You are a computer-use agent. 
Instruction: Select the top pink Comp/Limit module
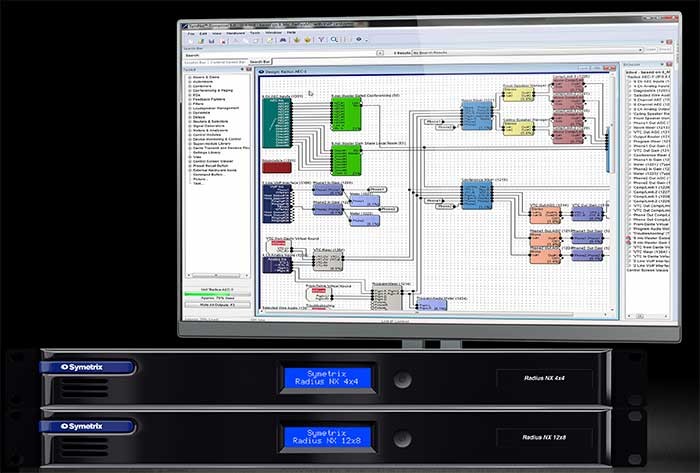tap(568, 86)
